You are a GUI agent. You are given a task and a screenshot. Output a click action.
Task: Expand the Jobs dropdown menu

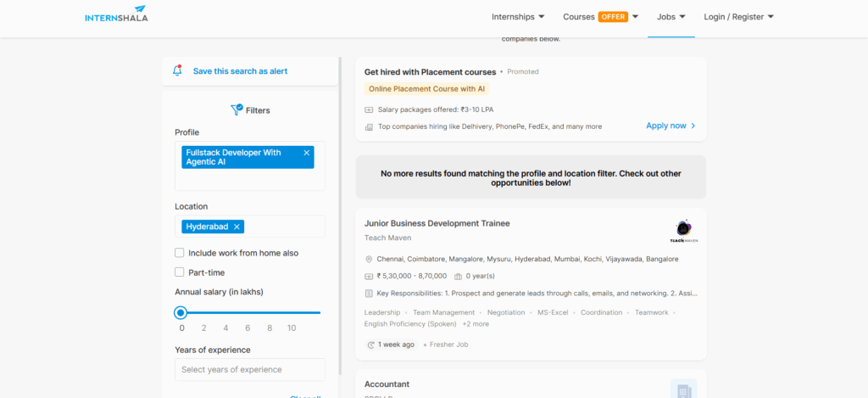pyautogui.click(x=670, y=16)
